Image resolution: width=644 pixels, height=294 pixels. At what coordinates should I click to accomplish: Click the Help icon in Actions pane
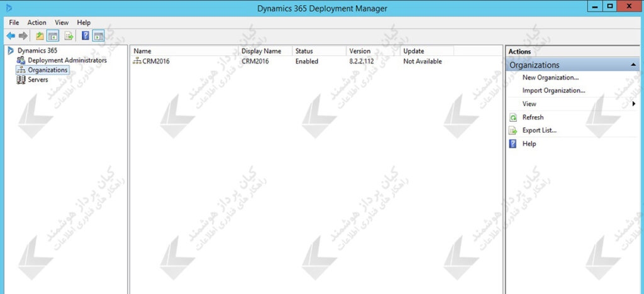pyautogui.click(x=513, y=144)
